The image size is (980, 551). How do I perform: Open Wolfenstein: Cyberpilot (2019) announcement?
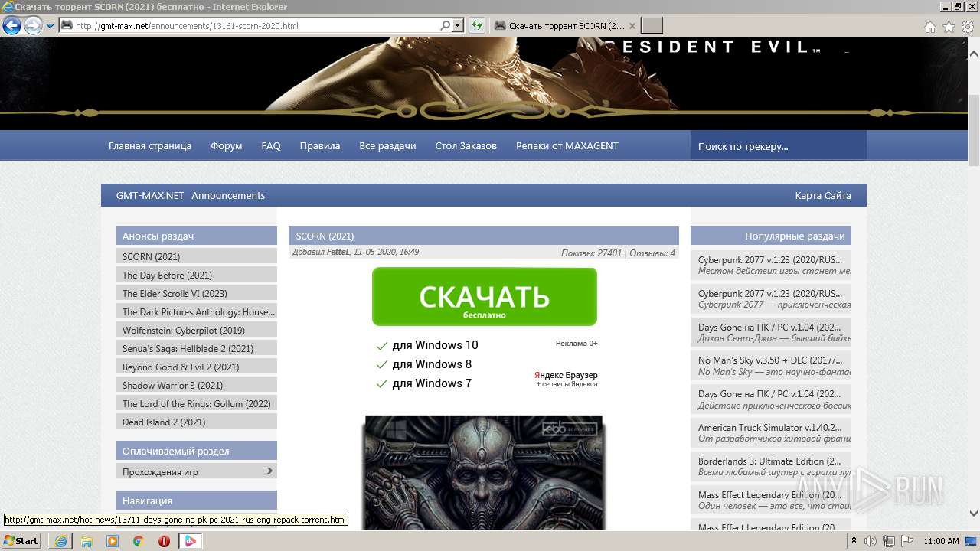click(197, 330)
